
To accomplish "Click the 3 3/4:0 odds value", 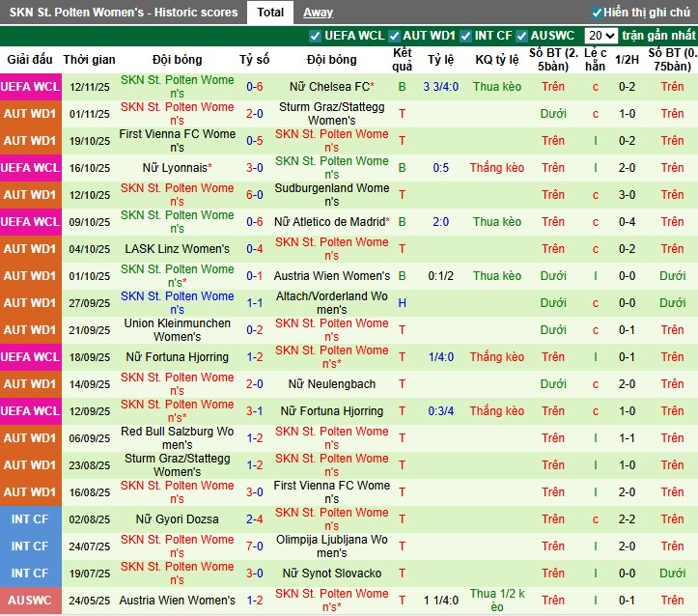I will point(440,87).
